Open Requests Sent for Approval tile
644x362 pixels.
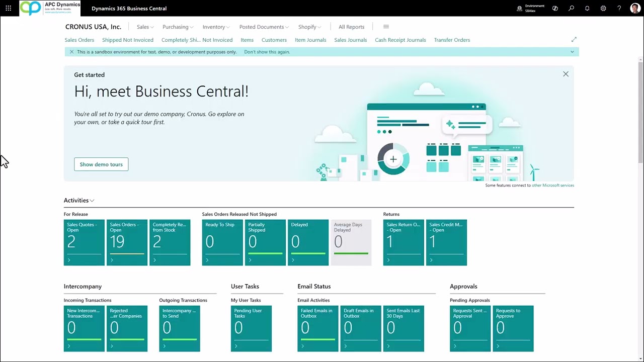point(470,328)
